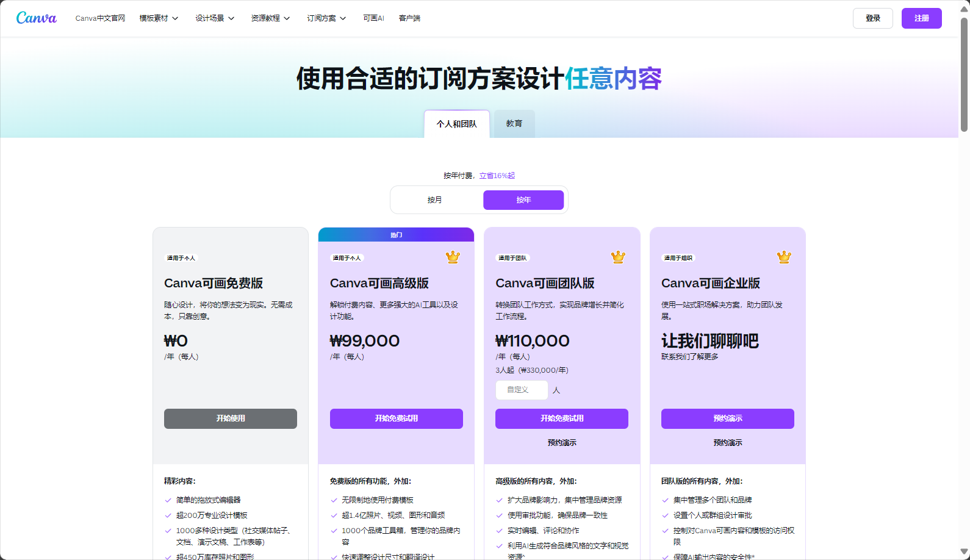Click 3人起 (₩330,000/年) text
Viewport: 970px width, 560px height.
(x=532, y=370)
